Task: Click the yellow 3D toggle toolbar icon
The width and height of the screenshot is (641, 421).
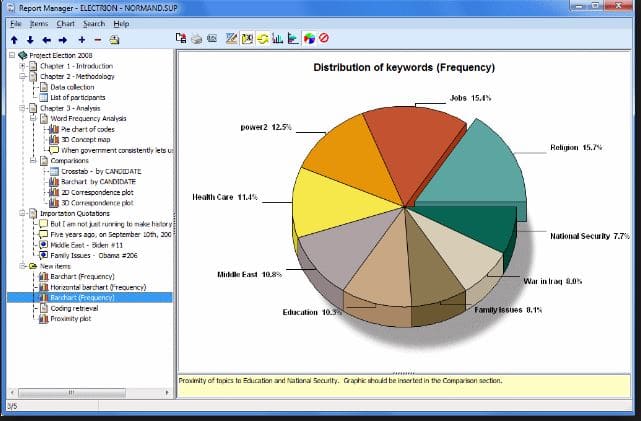Action: pos(247,38)
